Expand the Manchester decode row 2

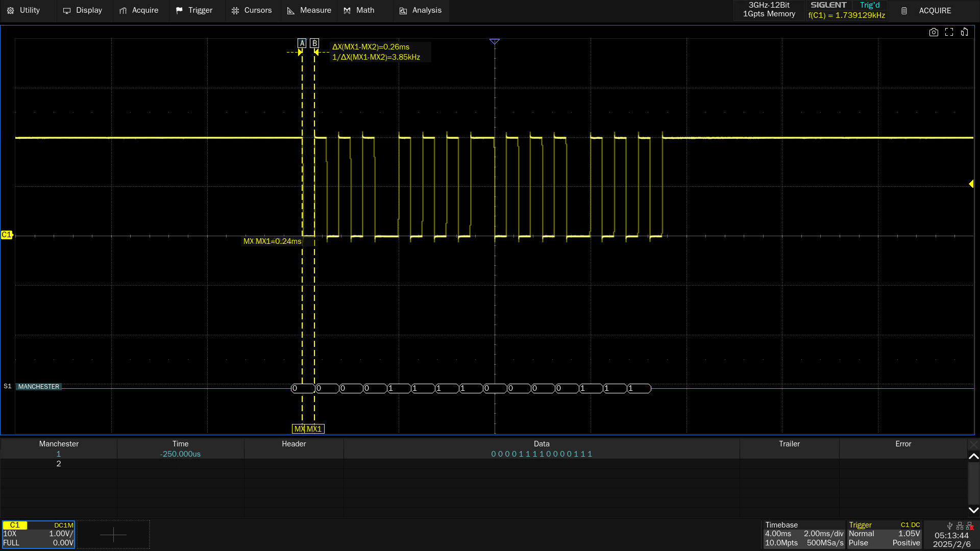click(59, 463)
